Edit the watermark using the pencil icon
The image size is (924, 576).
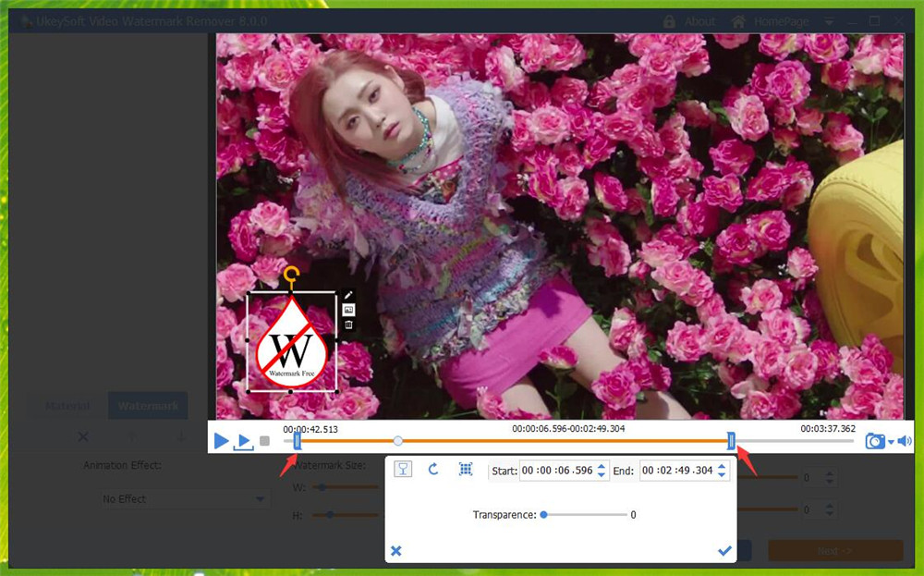(348, 293)
